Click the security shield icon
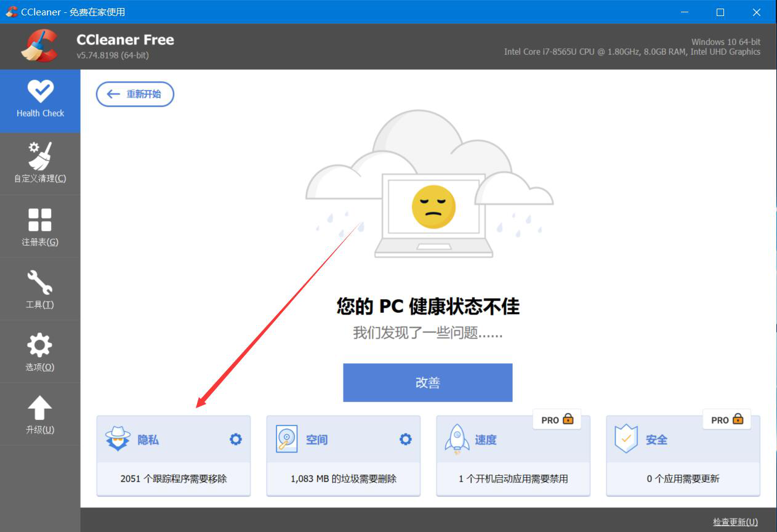Screen dimensions: 777x532 (x=626, y=440)
